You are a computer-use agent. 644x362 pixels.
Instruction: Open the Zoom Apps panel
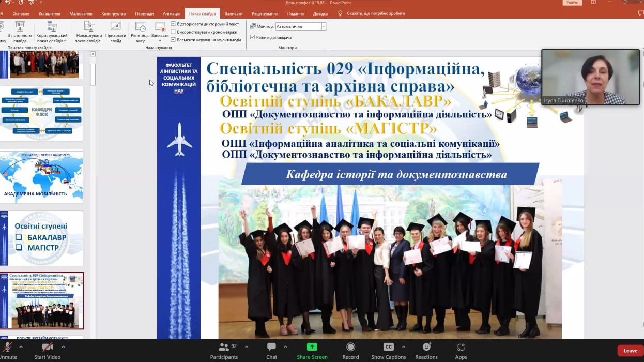coord(461,347)
